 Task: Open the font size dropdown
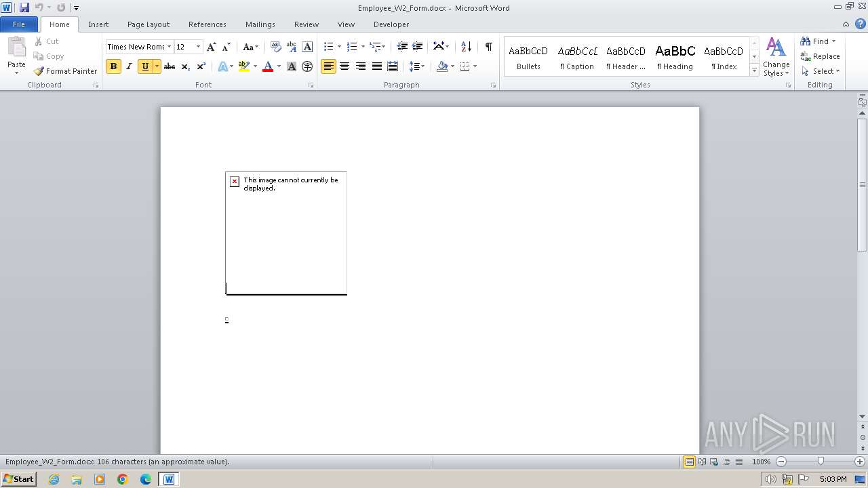coord(198,47)
